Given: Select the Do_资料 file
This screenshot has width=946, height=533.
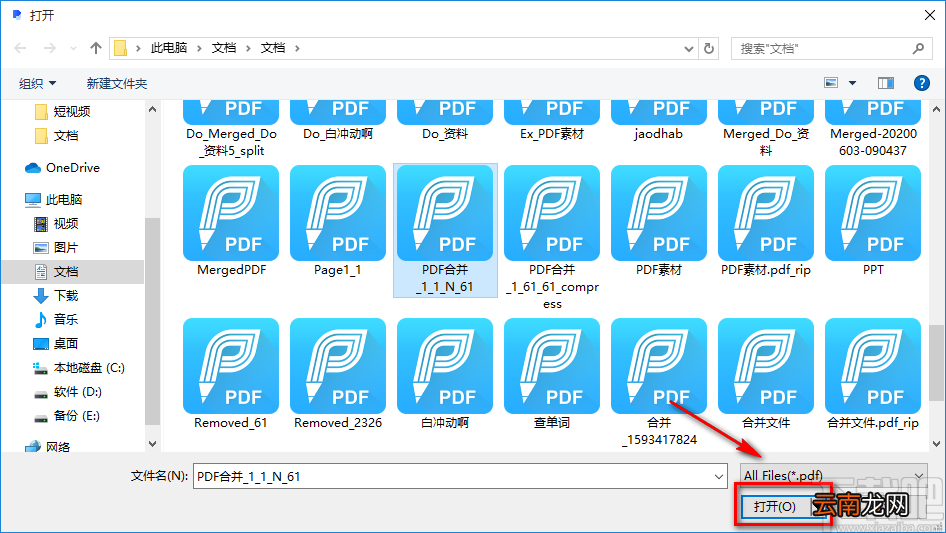Looking at the screenshot, I should coord(445,113).
